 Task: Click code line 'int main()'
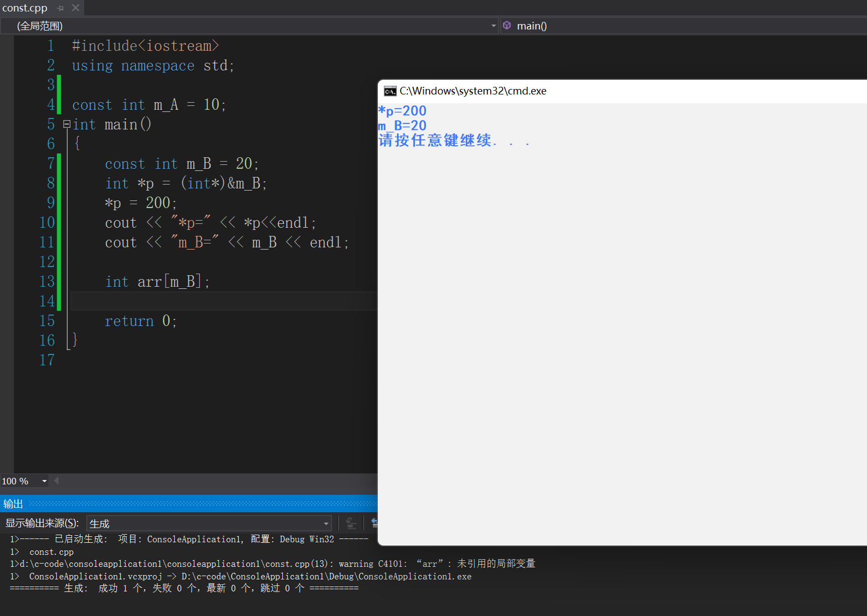(x=112, y=125)
